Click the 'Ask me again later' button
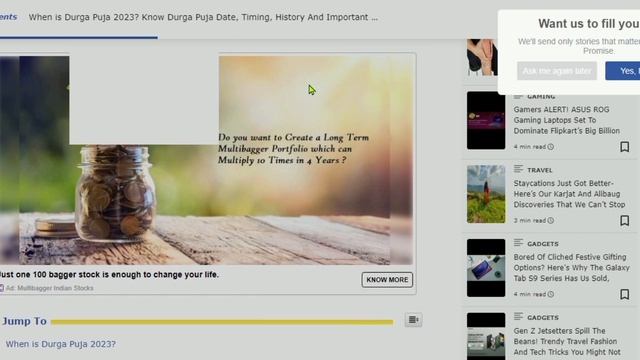This screenshot has width=640, height=360. [557, 71]
